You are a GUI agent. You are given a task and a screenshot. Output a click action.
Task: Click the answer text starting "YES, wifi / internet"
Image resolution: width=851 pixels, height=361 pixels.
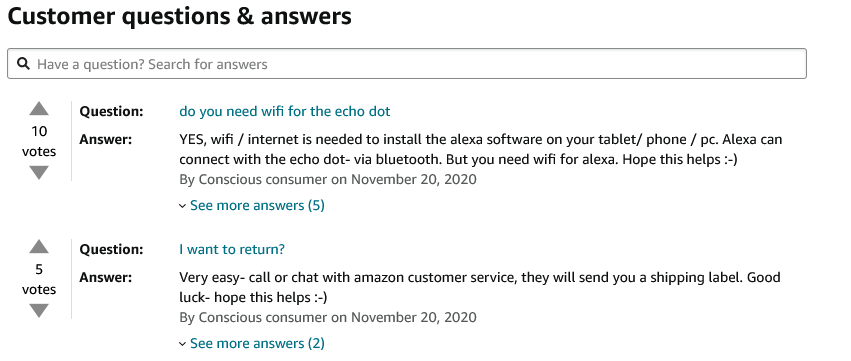[480, 149]
